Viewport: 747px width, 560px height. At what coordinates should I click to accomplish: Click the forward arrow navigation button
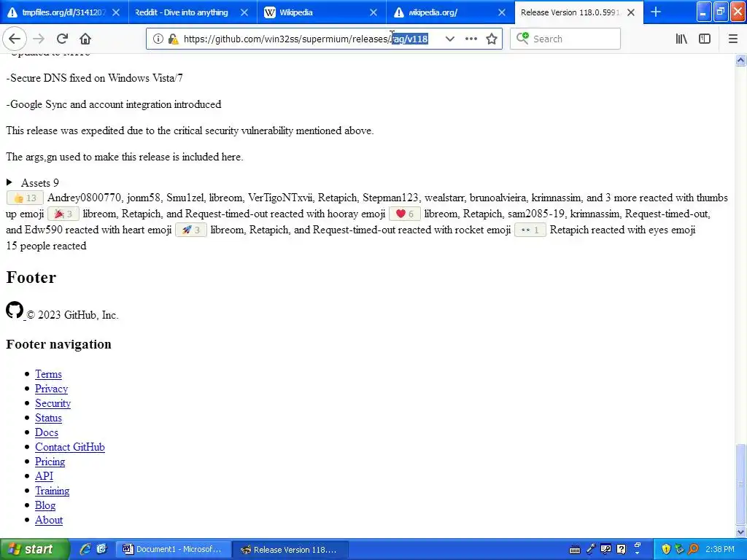tap(39, 39)
